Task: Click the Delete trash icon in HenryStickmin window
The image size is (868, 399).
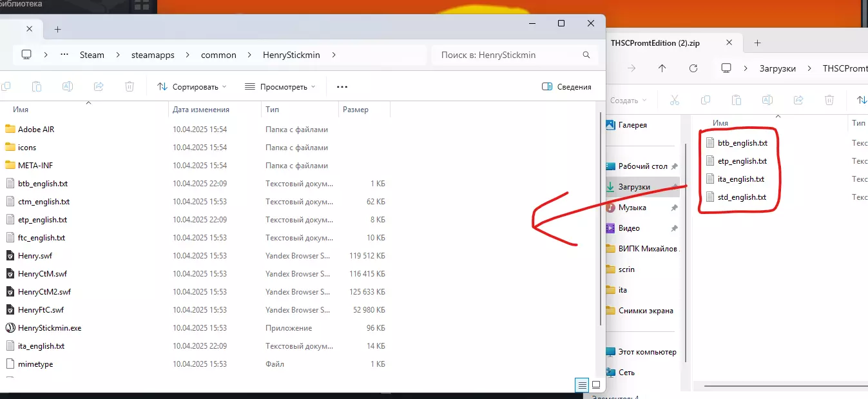Action: point(130,86)
